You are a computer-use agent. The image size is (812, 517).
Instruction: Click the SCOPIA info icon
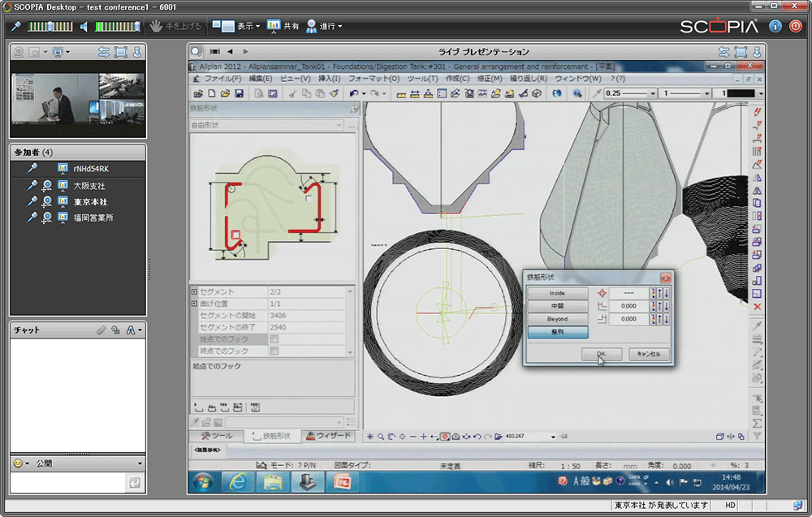(775, 26)
